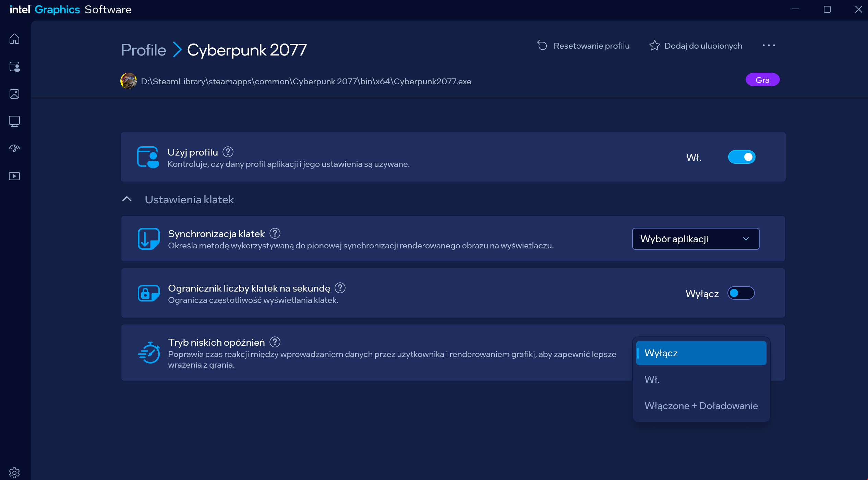868x480 pixels.
Task: Open the image/graphics sidebar section
Action: click(x=14, y=94)
